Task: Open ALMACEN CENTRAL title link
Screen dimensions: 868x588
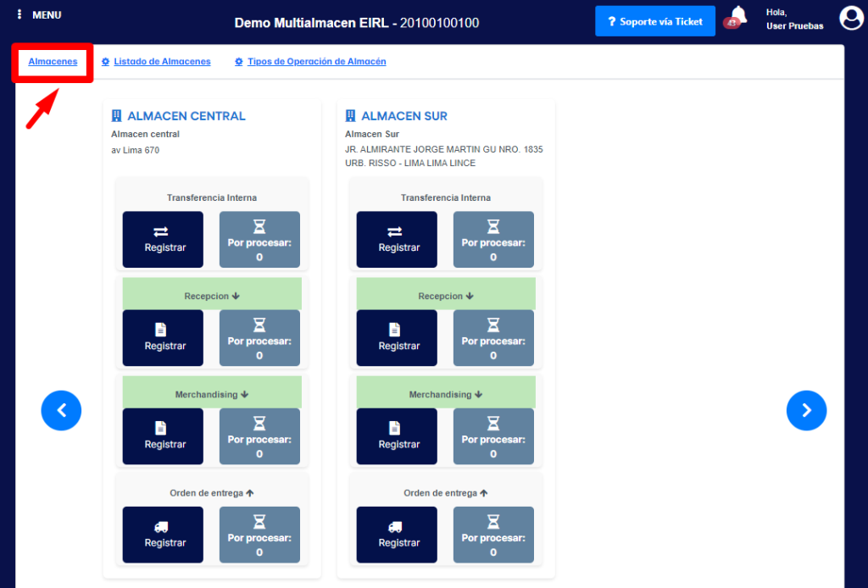Action: (186, 116)
